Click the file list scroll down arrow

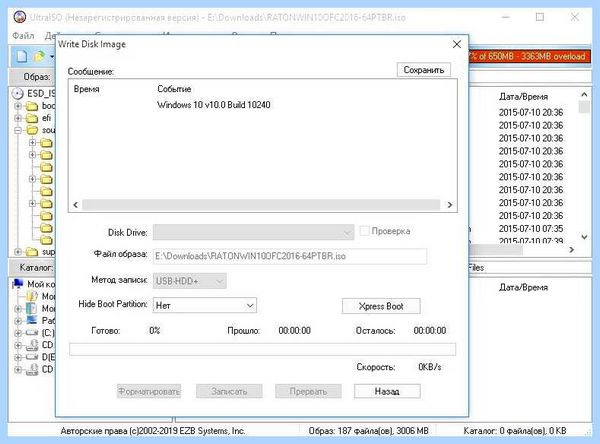pos(584,237)
